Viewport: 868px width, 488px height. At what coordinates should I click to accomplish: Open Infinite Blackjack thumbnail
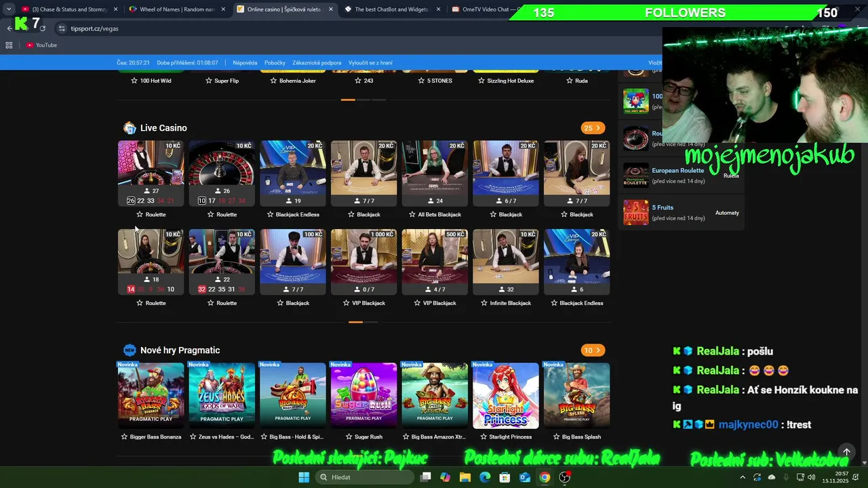506,262
